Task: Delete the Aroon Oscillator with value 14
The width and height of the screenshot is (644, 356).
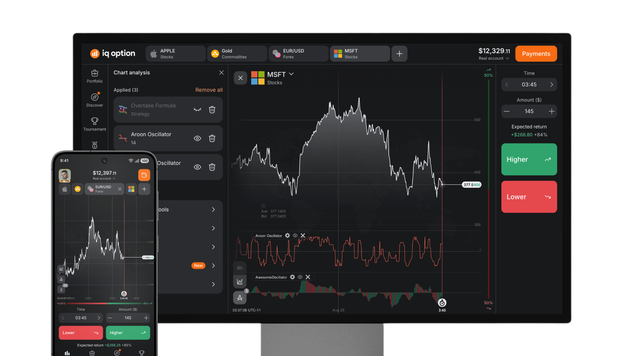Action: [212, 138]
